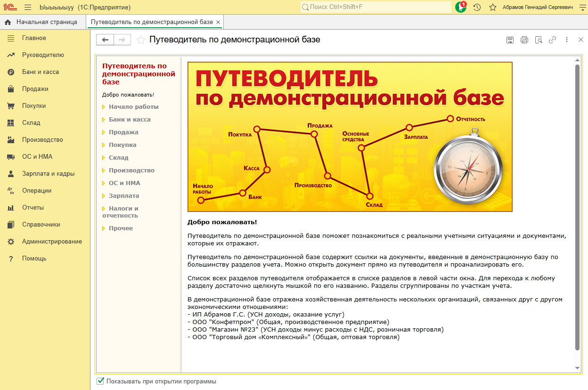Open favorites star in top bar

tap(493, 7)
